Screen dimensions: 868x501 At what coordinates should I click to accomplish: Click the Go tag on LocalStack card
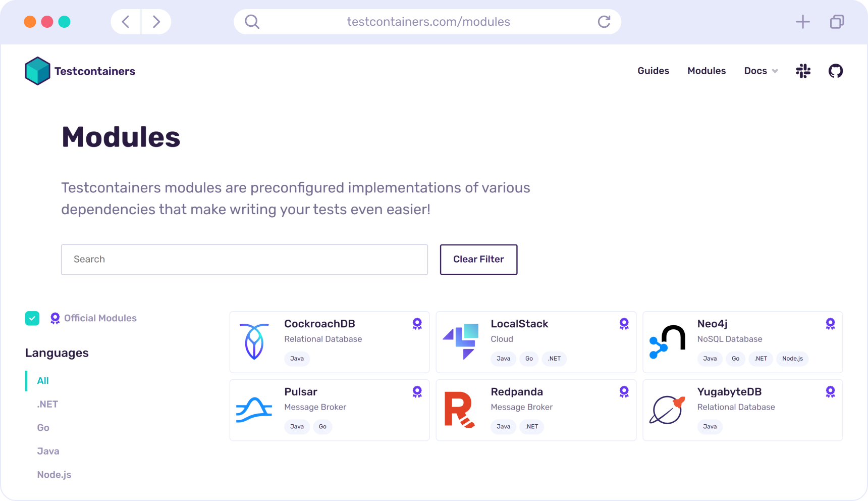(x=529, y=359)
